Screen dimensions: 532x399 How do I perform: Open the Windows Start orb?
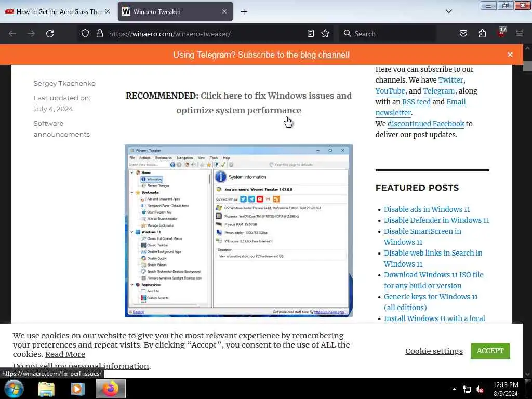[14, 389]
